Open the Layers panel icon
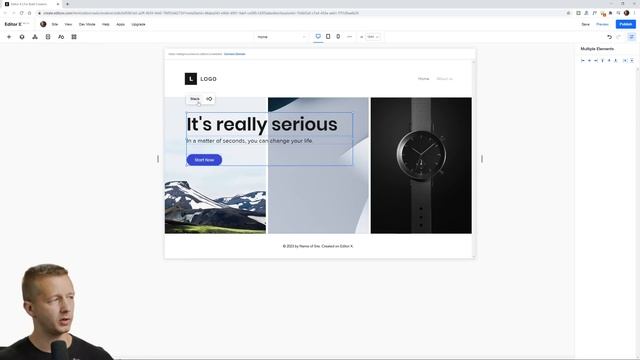 22,37
